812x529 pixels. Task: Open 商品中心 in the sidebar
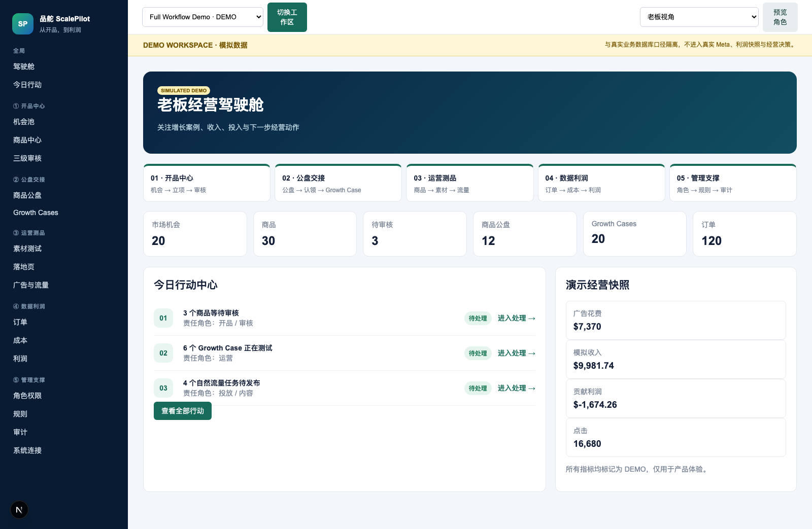(x=27, y=140)
